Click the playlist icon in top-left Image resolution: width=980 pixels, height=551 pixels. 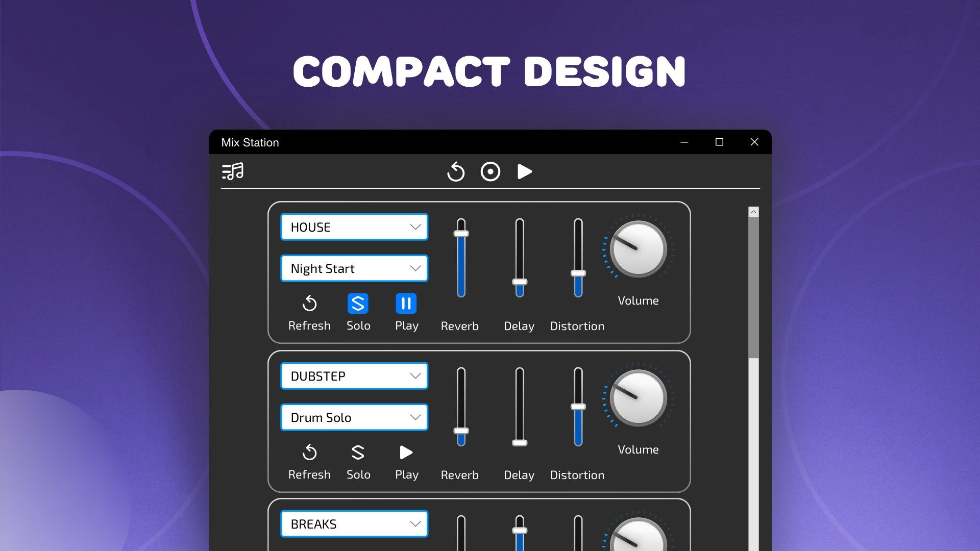234,170
